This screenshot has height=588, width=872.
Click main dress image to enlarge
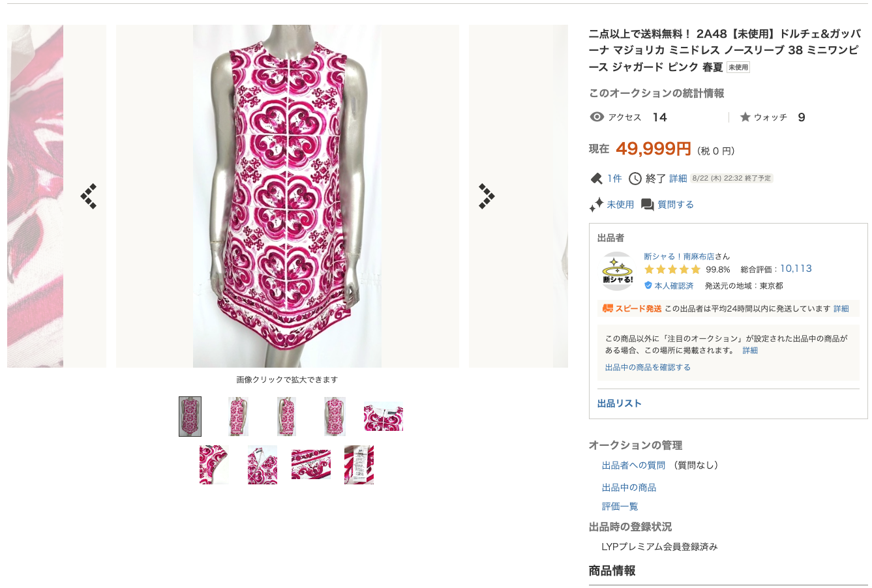(x=287, y=196)
